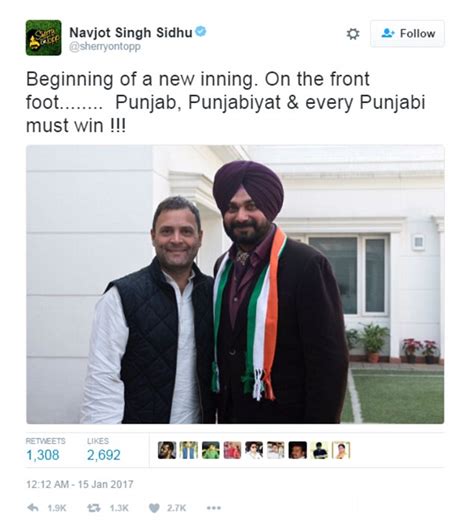This screenshot has width=474, height=532.
Task: Open the attached photo of two men
Action: click(x=235, y=284)
